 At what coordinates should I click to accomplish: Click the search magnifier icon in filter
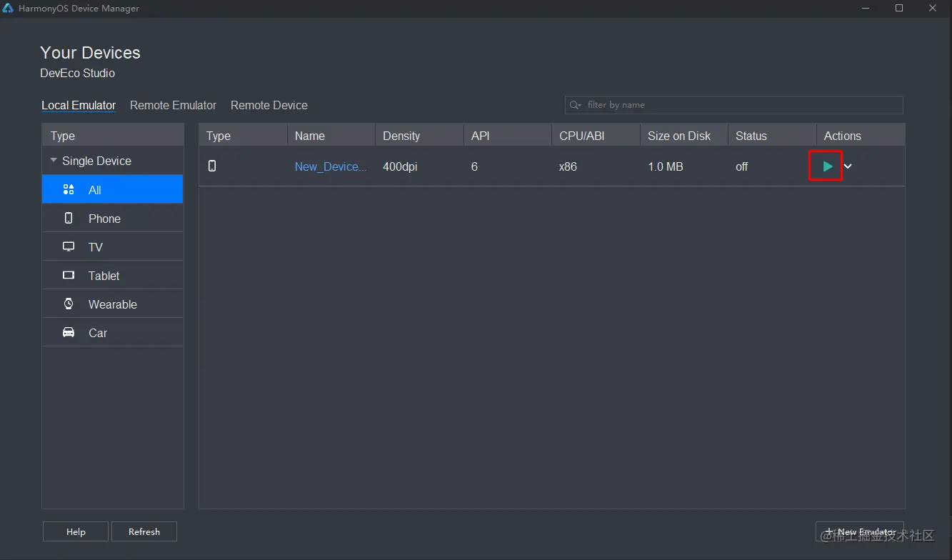[x=575, y=105]
